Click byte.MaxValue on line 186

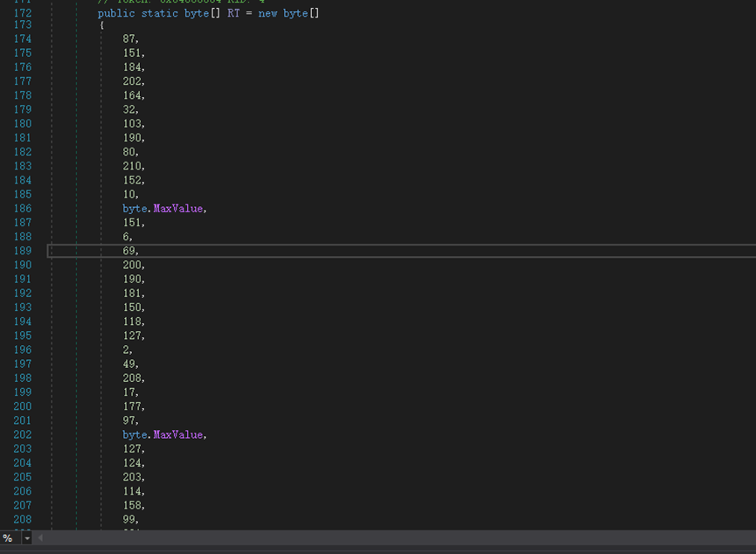163,208
